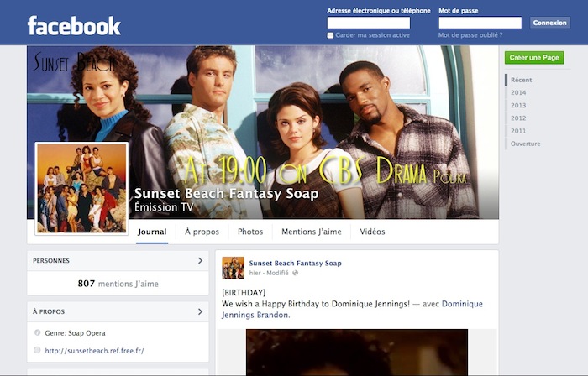Viewport: 588px width, 376px height.
Task: Open the page profile picture
Action: point(81,188)
